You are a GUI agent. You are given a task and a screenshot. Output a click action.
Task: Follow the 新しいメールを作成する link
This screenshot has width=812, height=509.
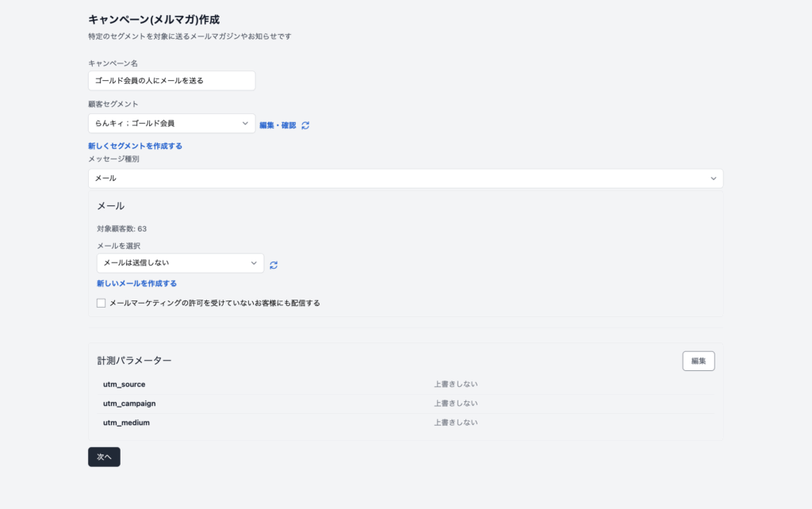point(136,283)
